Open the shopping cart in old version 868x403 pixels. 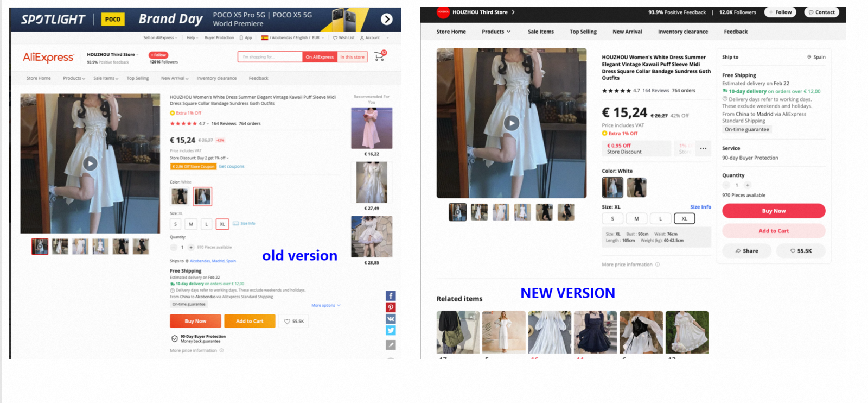[x=380, y=56]
